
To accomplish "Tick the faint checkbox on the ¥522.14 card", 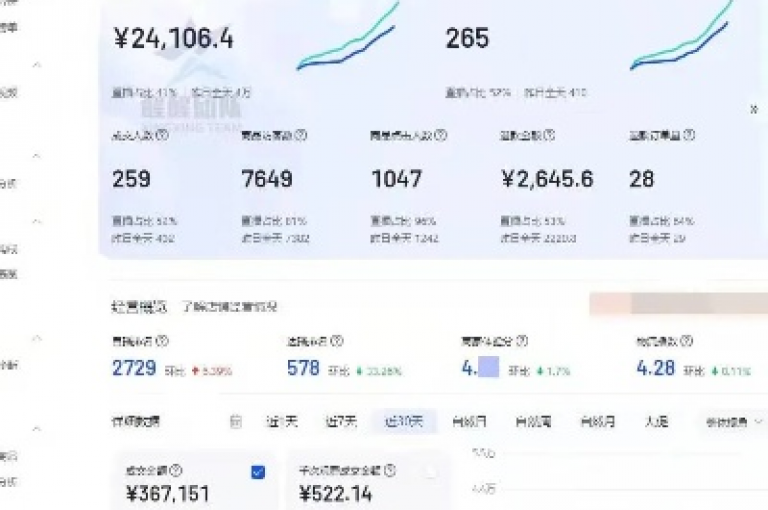I will (431, 472).
